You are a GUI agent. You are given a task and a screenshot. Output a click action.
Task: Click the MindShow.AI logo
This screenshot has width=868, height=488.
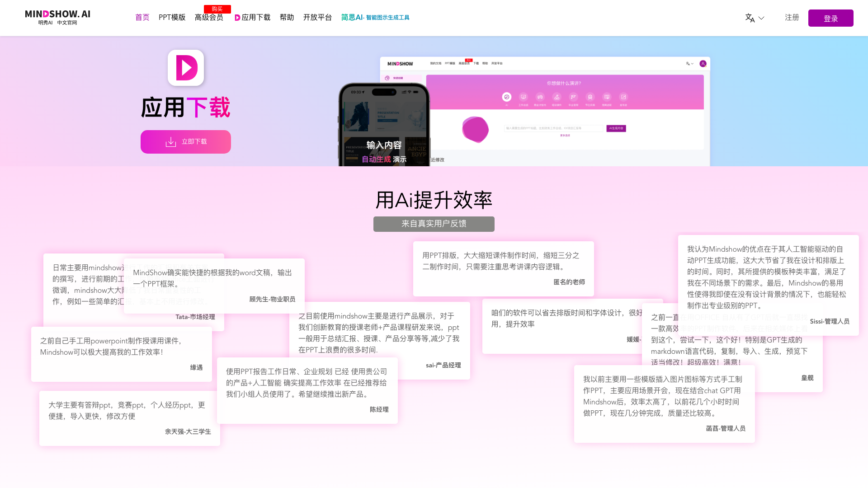coord(57,18)
